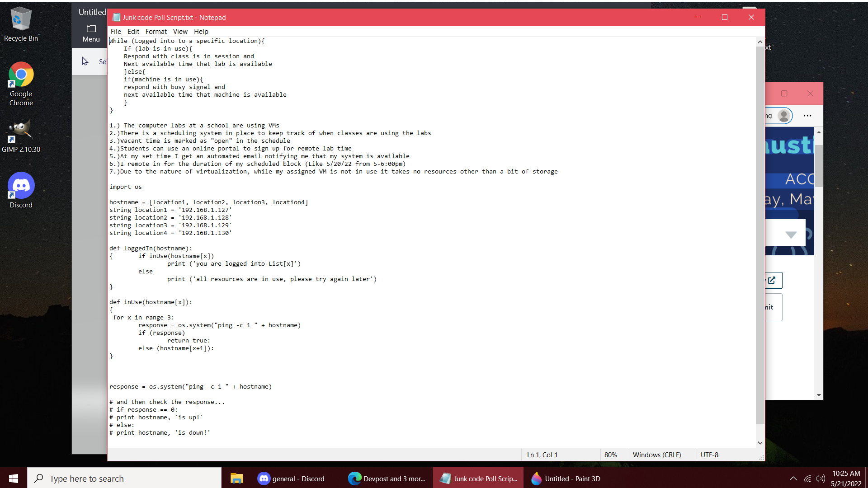This screenshot has width=868, height=488.
Task: Click the external link open icon button
Action: tap(772, 280)
